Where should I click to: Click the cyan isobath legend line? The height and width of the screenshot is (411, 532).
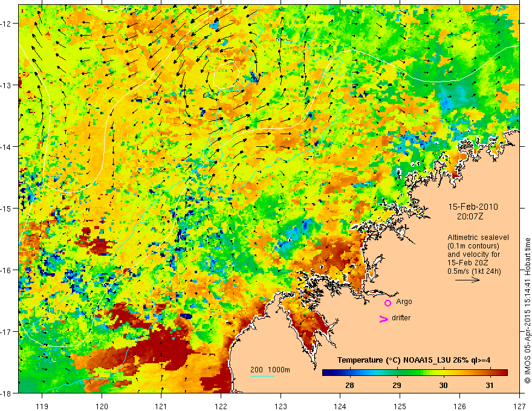[262, 376]
